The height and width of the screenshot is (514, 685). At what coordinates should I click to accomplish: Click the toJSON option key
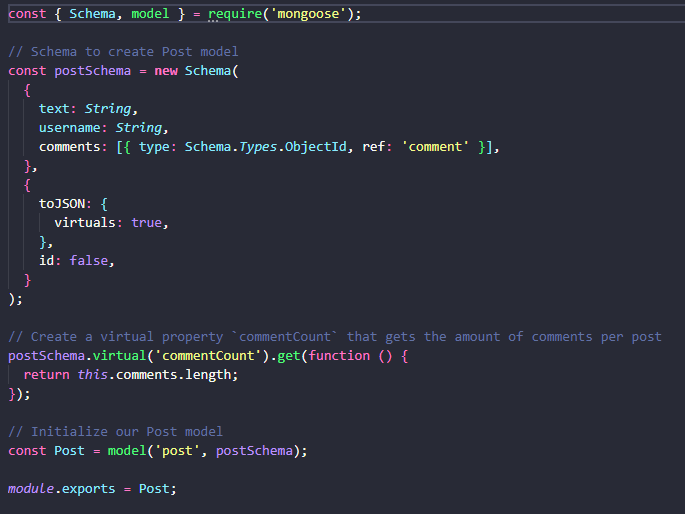[x=62, y=204]
